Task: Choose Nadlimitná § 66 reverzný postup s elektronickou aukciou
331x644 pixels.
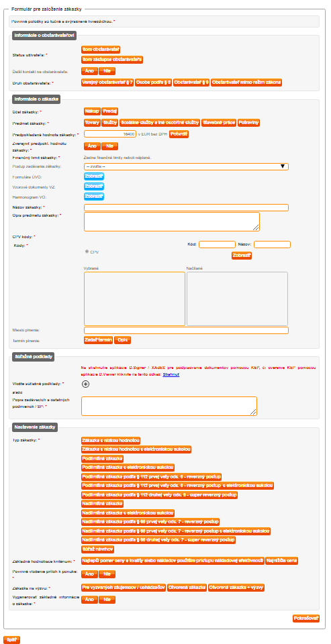Action: (x=177, y=531)
